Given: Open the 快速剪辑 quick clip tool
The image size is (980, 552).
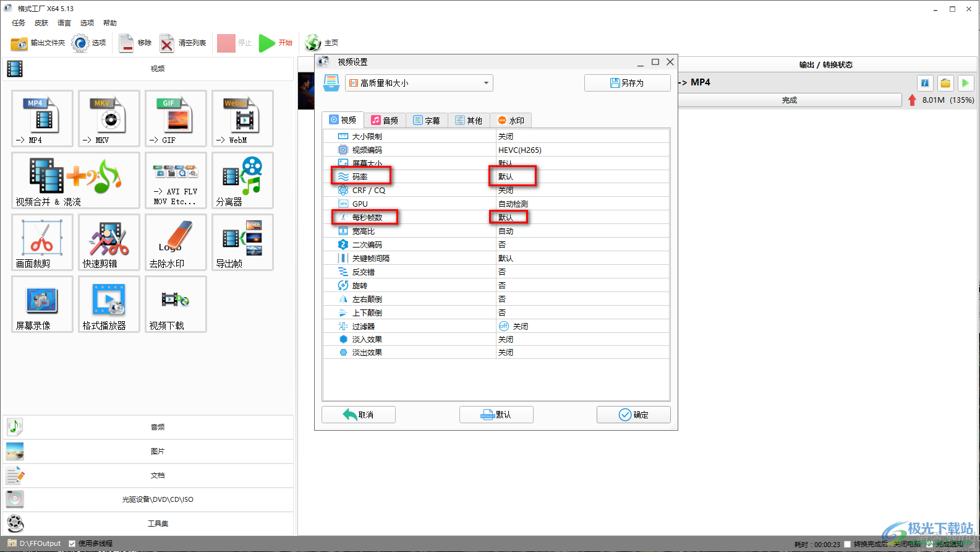Looking at the screenshot, I should (109, 242).
